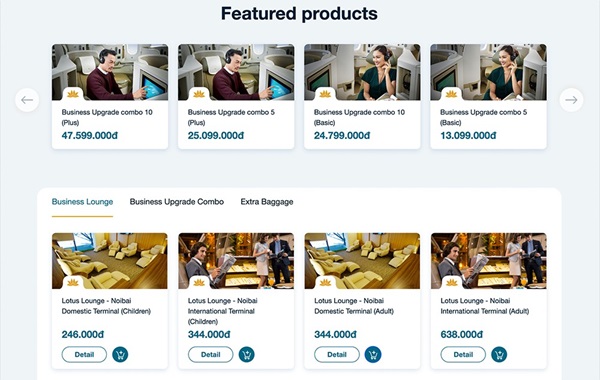Add Noibai International Terminal (Children) lounge to cart
Viewport: 600px width, 380px height.
(247, 354)
